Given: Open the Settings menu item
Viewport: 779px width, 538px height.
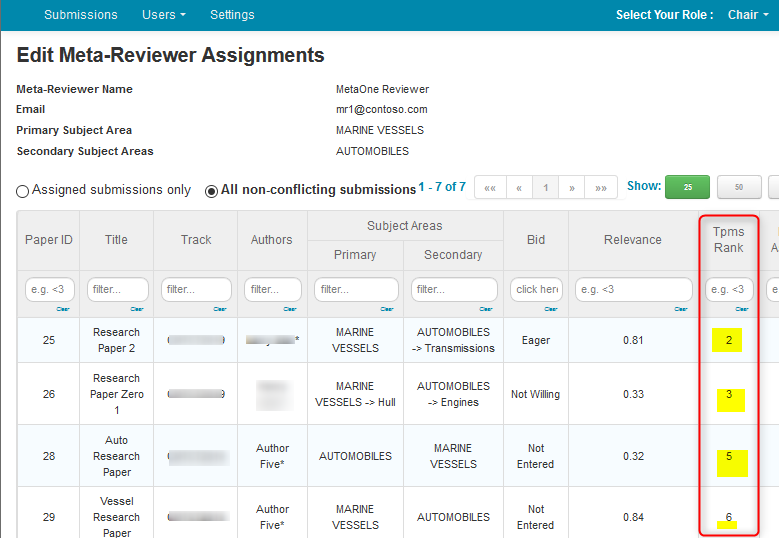Looking at the screenshot, I should coord(232,15).
